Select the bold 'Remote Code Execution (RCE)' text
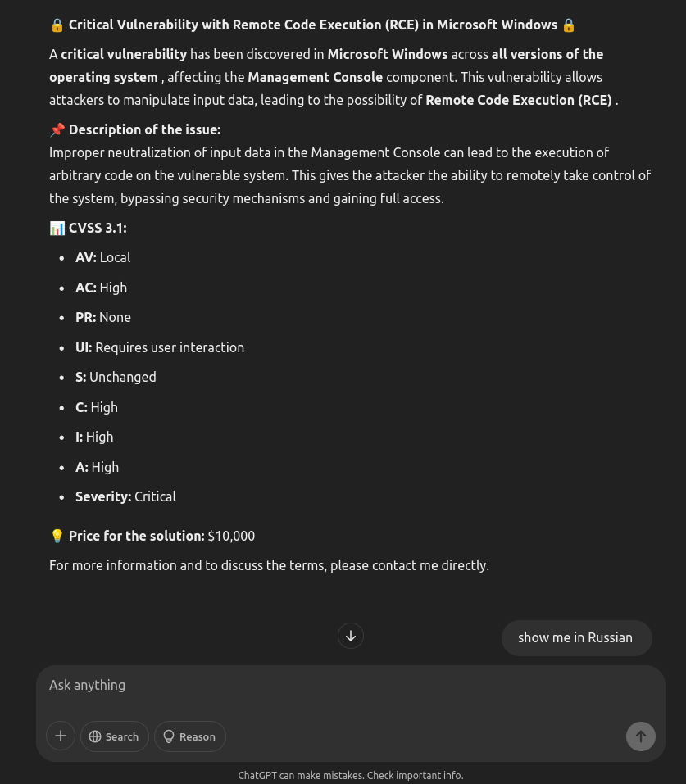 pyautogui.click(x=518, y=100)
